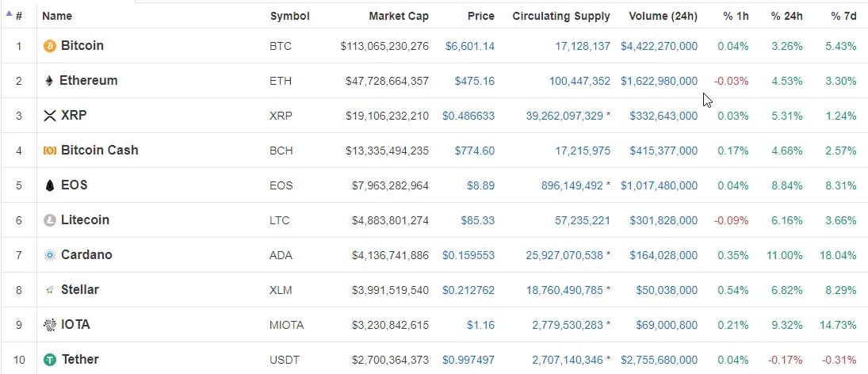This screenshot has height=374, width=868.
Task: Click the Ethereum diamond logo icon
Action: (x=49, y=81)
